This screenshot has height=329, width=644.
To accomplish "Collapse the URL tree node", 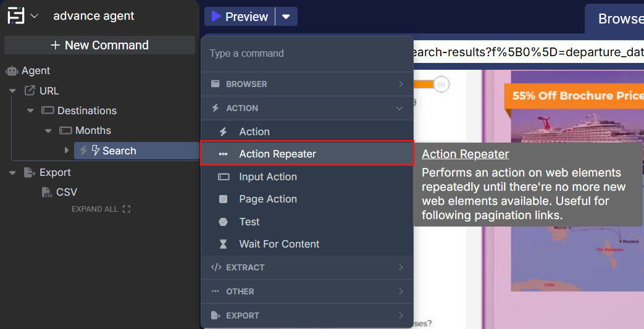I will (x=13, y=91).
